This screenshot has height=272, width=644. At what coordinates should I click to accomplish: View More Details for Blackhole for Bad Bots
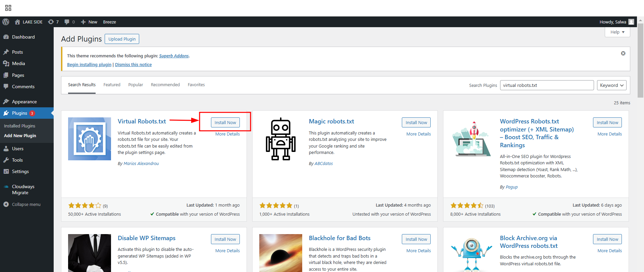tap(419, 251)
